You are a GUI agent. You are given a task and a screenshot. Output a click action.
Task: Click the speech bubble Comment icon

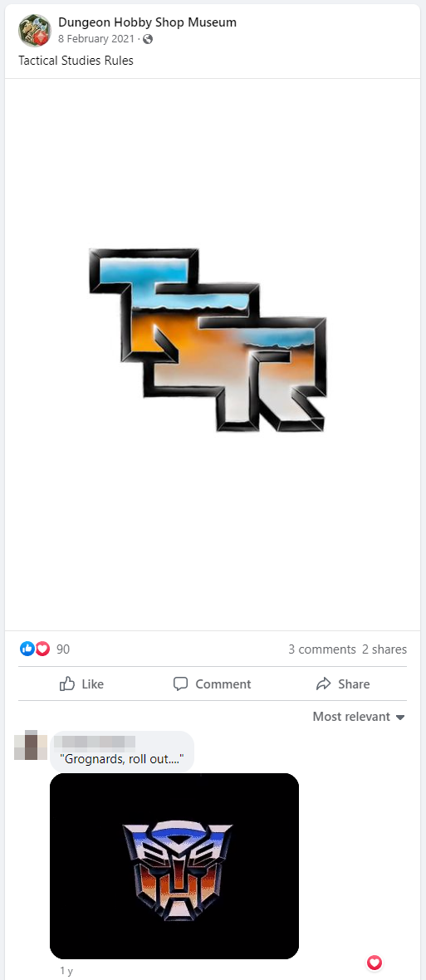tap(180, 684)
